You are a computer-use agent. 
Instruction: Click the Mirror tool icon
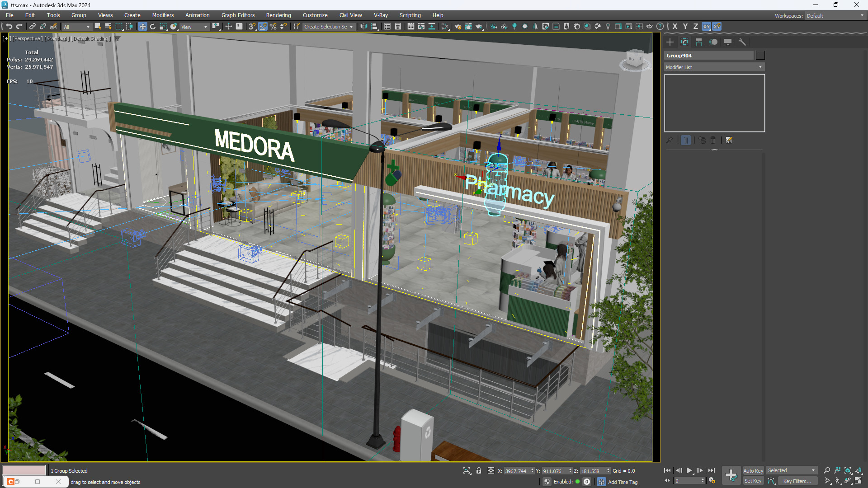coord(364,27)
